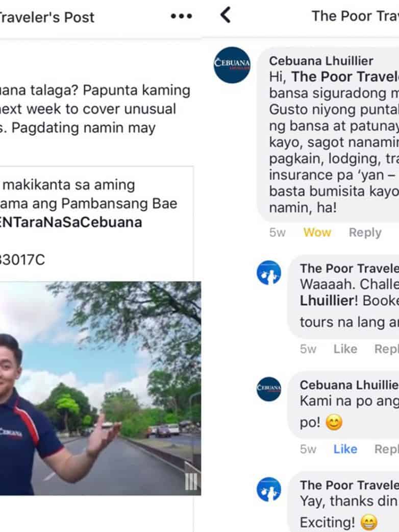Open the Cebuana Lhuillier name link
The image size is (399, 532).
(x=321, y=61)
